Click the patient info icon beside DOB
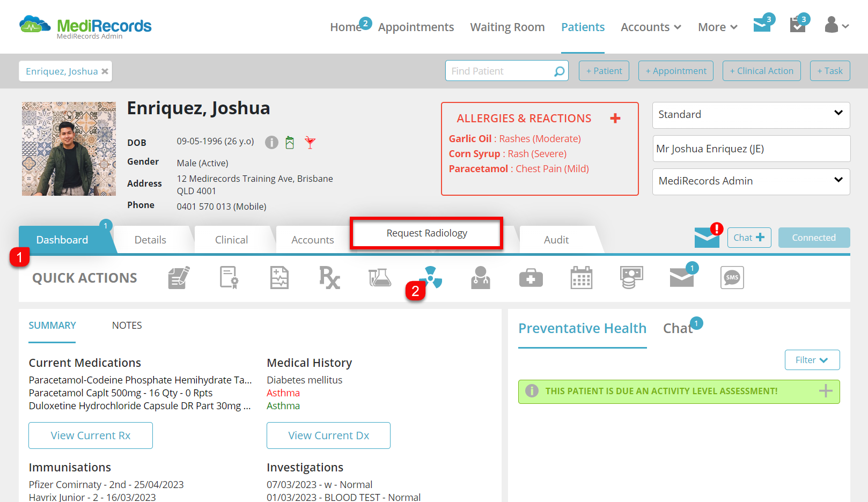 [x=272, y=142]
